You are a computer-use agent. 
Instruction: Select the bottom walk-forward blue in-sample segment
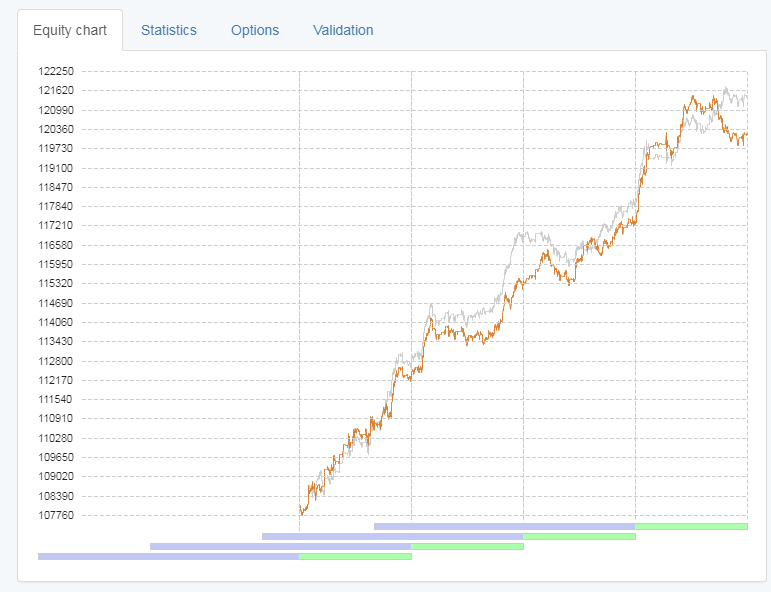tap(169, 557)
